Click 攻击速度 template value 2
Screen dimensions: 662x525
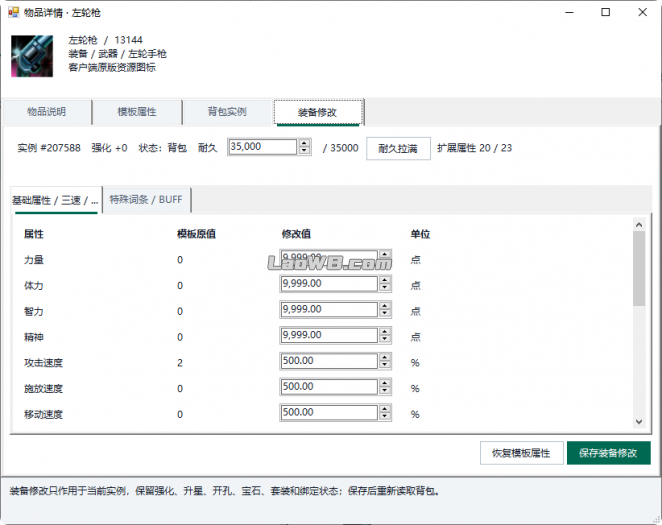coord(180,363)
